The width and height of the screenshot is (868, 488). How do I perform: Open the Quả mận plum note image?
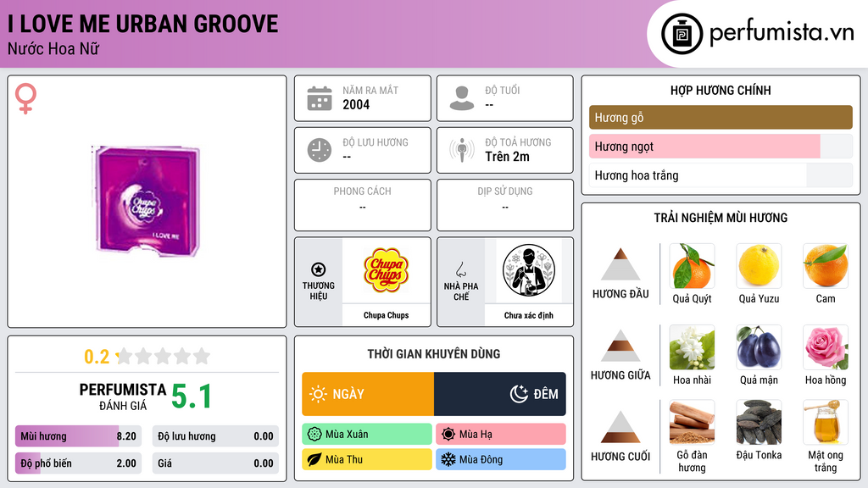[x=759, y=347]
